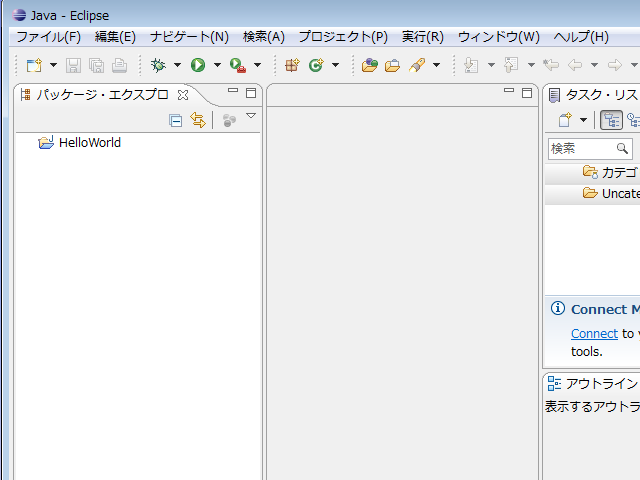Click the Collapse All icon in Package Explorer
This screenshot has width=640, height=480.
pyautogui.click(x=176, y=120)
